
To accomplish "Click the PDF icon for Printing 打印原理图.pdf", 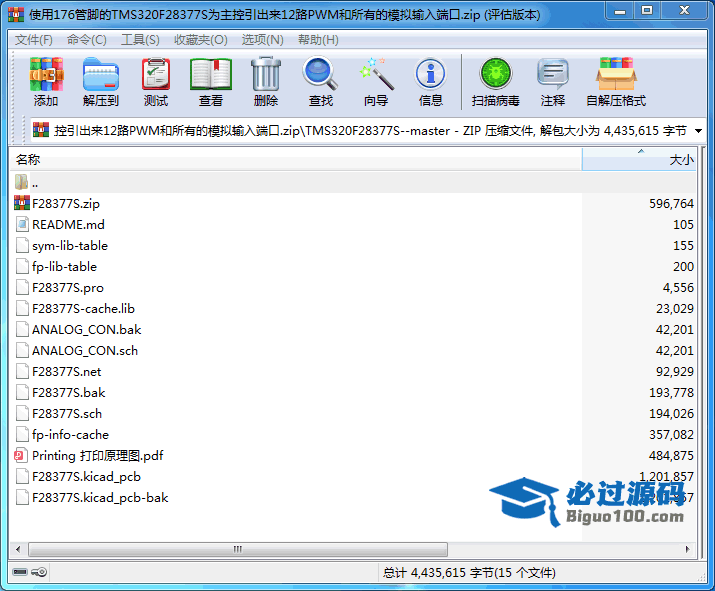I will [20, 455].
